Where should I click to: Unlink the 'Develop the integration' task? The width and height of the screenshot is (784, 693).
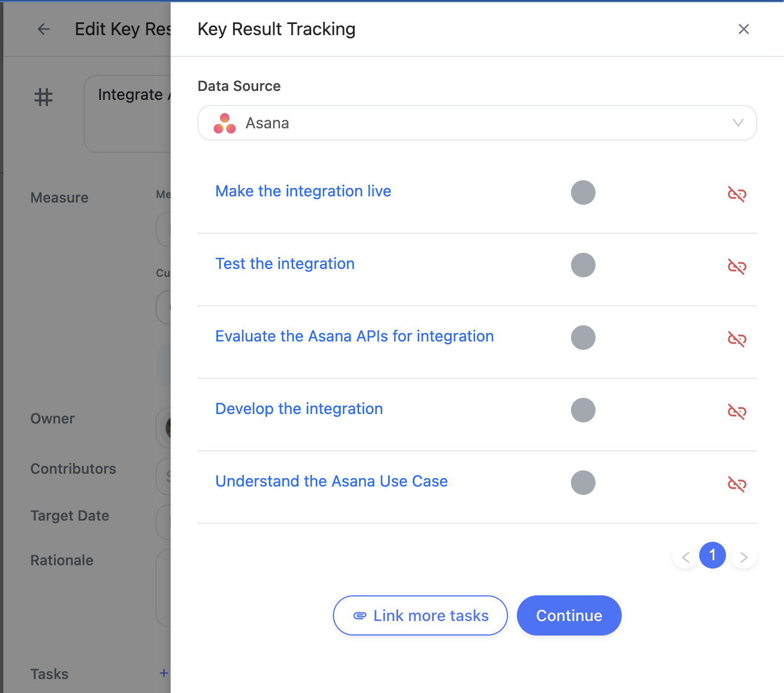point(737,412)
